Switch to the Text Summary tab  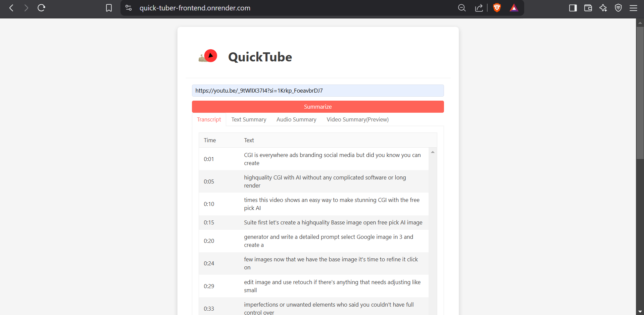tap(249, 119)
